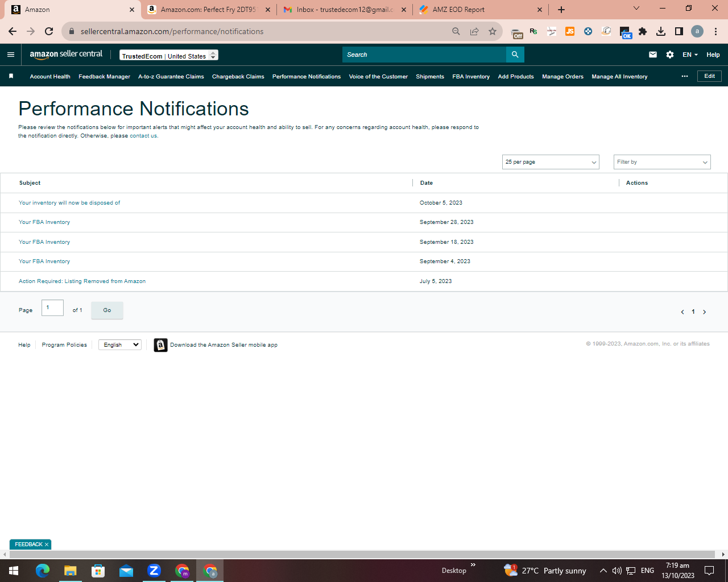Reload the page
Image resolution: width=728 pixels, height=582 pixels.
pos(49,31)
